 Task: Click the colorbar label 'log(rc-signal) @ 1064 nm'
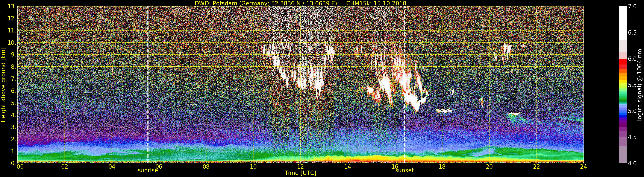point(640,85)
